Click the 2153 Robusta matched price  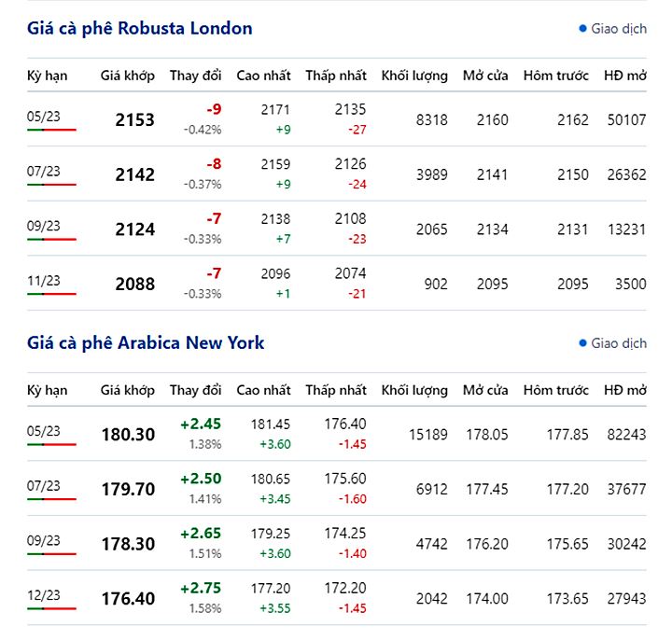click(x=135, y=120)
